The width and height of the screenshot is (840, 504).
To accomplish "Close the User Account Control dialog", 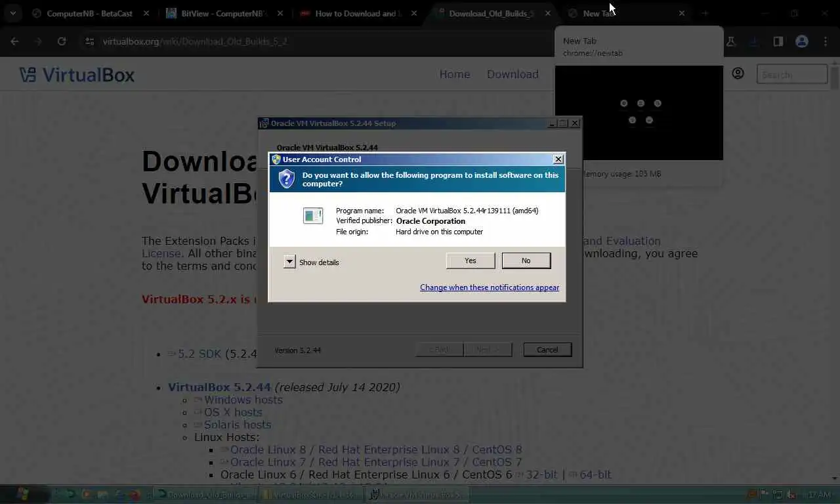I will [x=558, y=159].
